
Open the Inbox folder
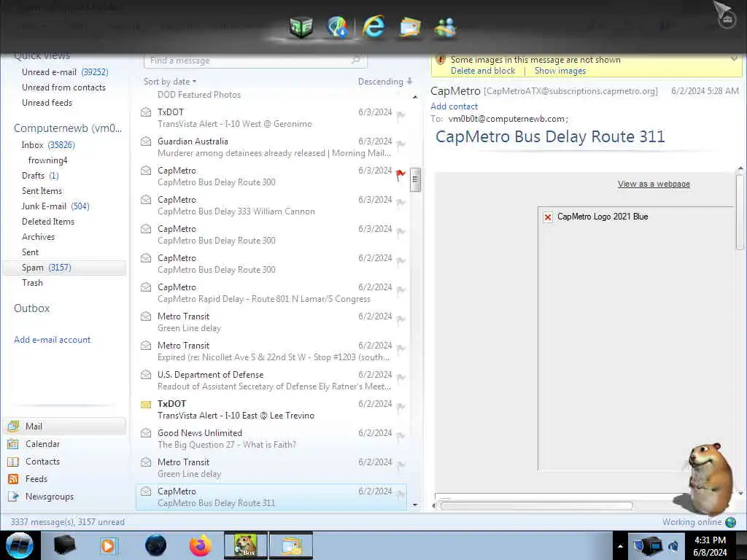pos(47,145)
